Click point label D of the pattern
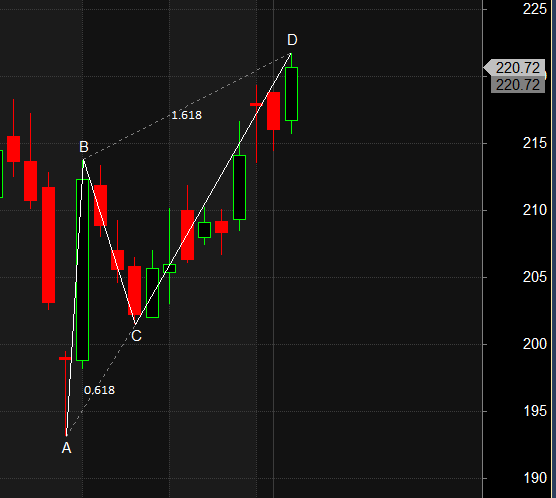Viewport: 556px width, 498px height. [292, 40]
